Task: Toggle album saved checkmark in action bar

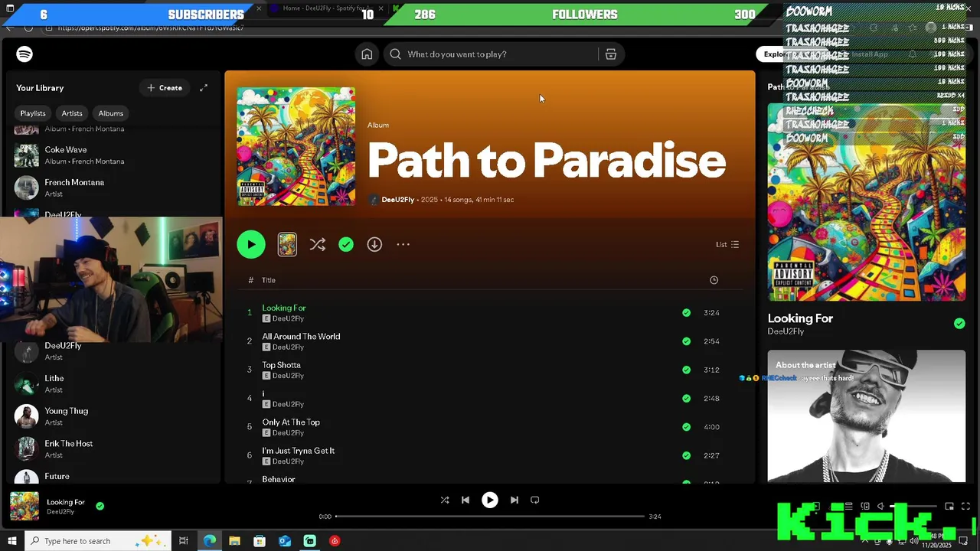Action: click(346, 245)
